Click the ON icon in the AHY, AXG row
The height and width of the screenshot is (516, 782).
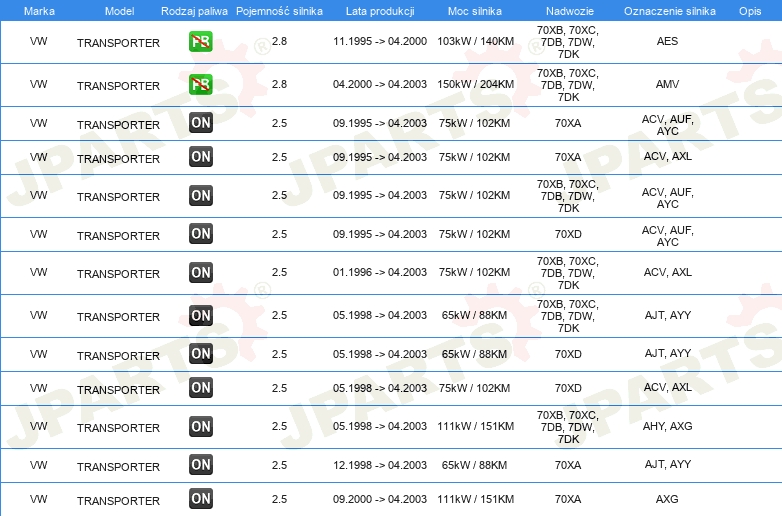tap(201, 427)
